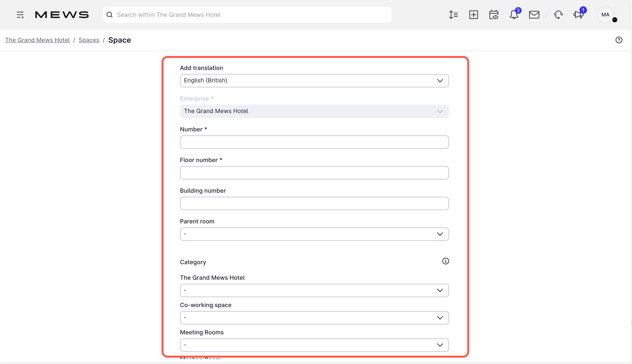Focus the hotel search bar
Screen dimensions: 632x364
point(247,15)
